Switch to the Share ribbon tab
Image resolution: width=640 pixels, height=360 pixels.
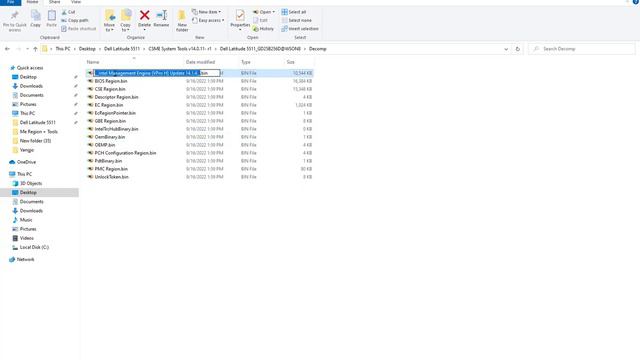click(54, 2)
